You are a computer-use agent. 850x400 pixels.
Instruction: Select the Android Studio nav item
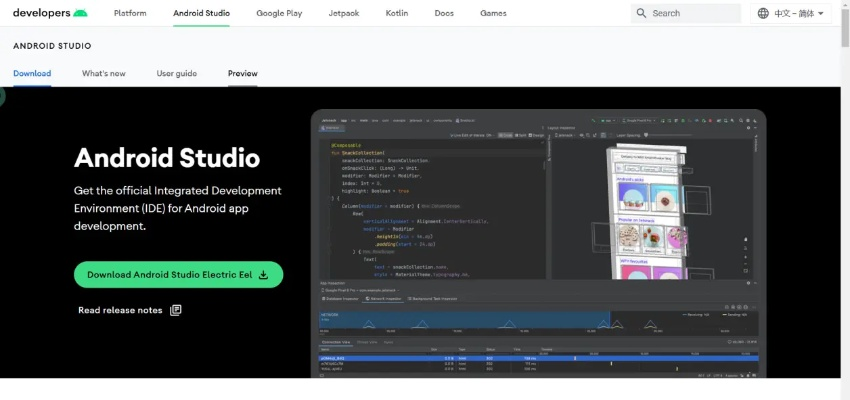click(201, 13)
